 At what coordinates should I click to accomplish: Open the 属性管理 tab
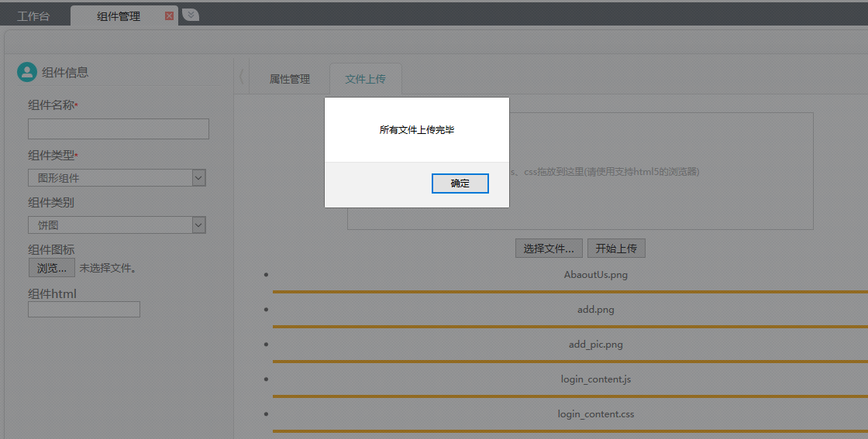[290, 79]
